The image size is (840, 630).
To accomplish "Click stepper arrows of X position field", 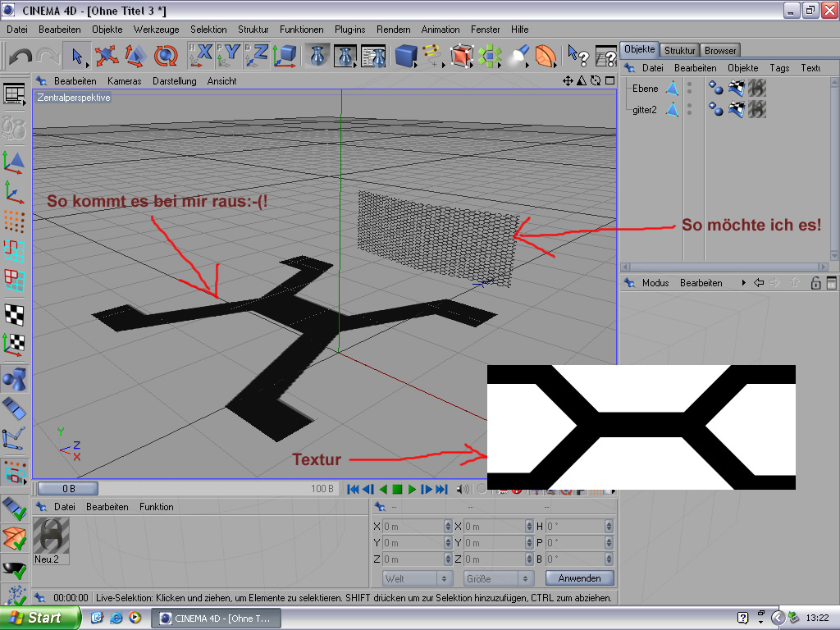I will coord(448,527).
